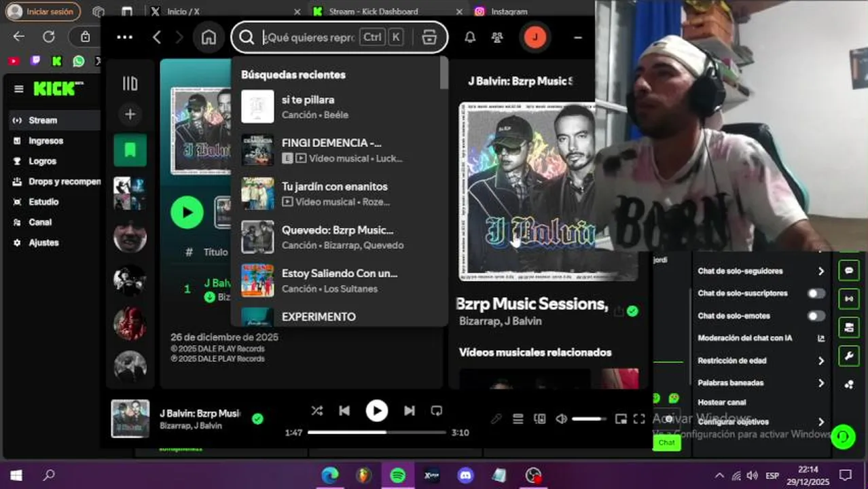Click the recent searches scrollbar

(444, 73)
